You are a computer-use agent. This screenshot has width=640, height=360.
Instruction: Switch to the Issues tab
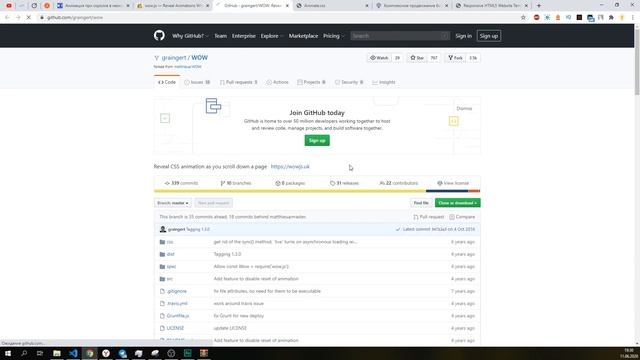tap(197, 82)
